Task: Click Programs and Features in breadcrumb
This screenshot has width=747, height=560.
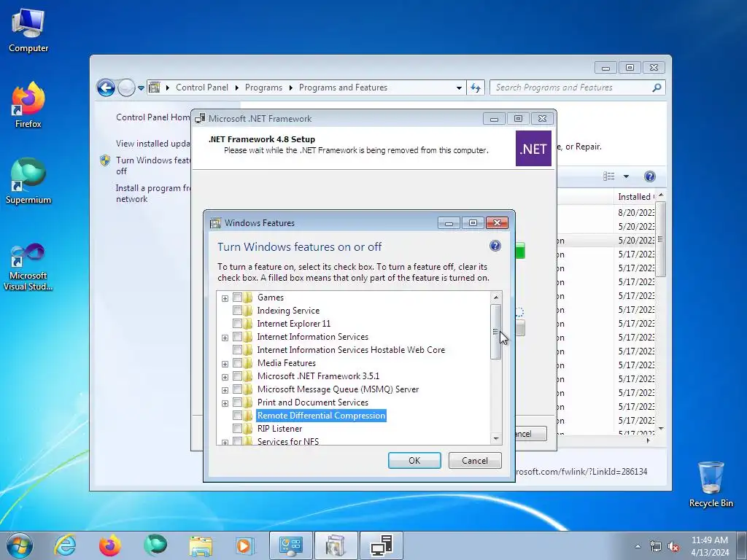Action: coord(343,87)
